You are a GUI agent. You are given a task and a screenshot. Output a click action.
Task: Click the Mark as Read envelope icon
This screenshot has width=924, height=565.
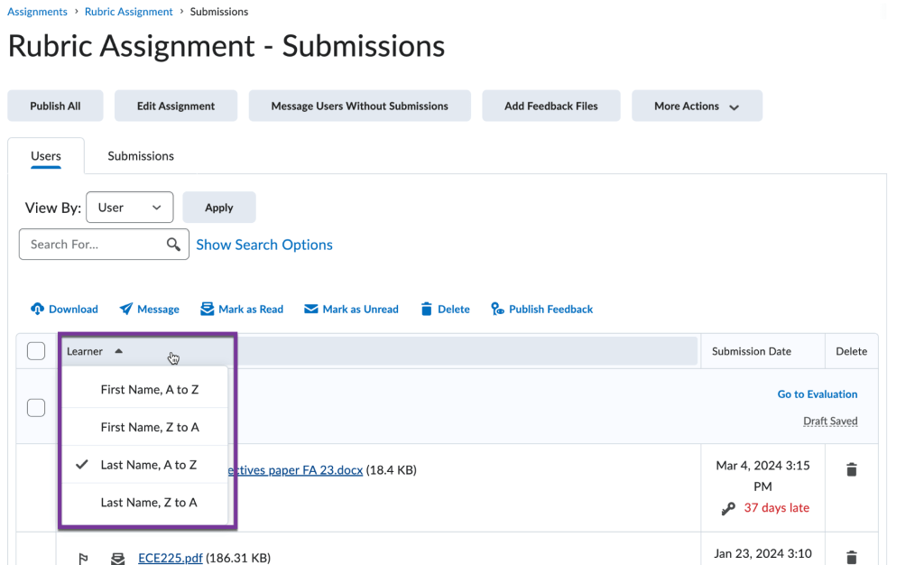tap(207, 309)
